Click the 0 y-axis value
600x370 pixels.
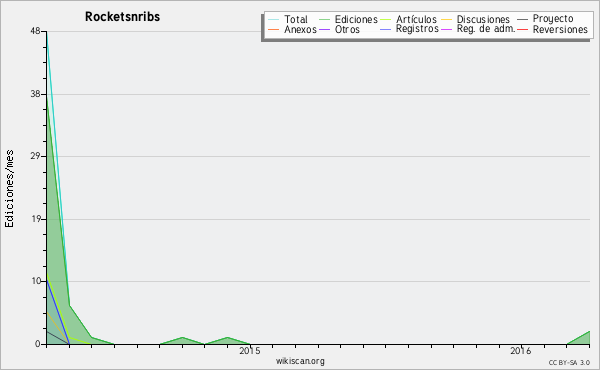coord(38,344)
